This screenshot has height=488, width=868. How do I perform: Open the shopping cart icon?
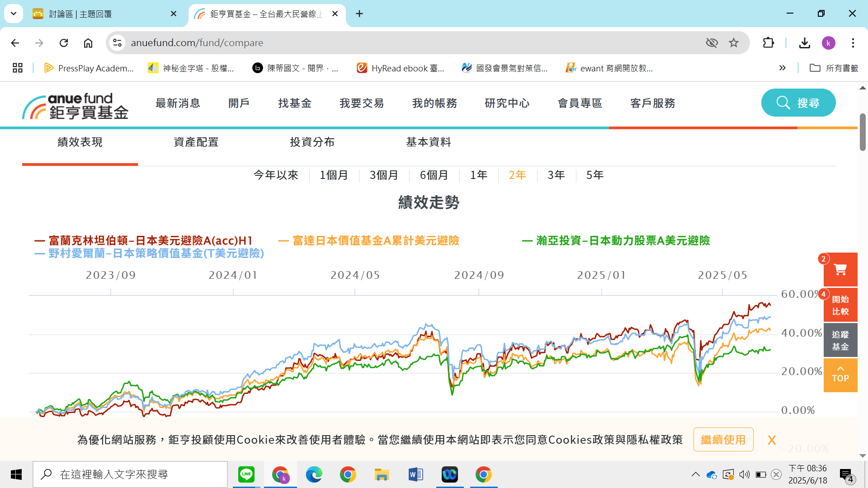840,270
